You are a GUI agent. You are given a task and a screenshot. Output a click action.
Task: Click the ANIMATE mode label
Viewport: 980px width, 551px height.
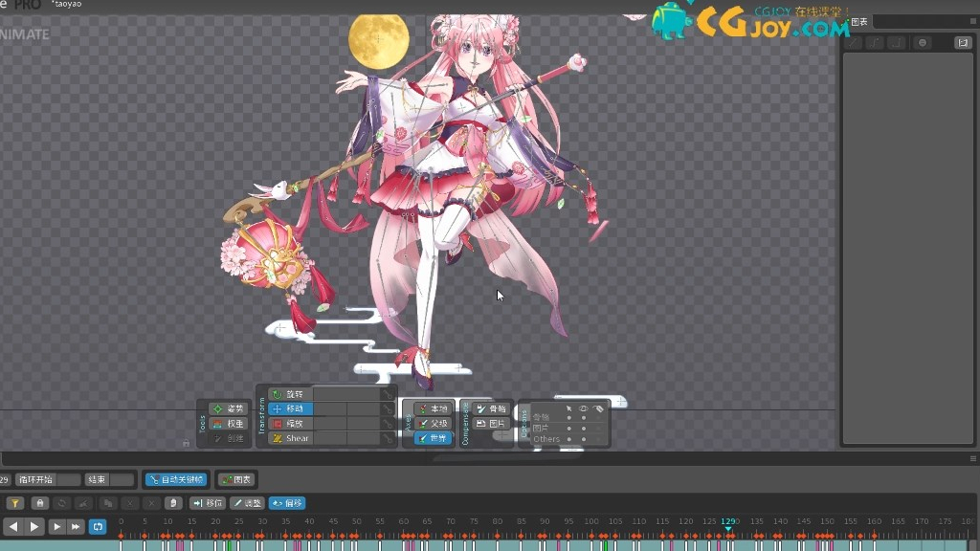pos(24,34)
